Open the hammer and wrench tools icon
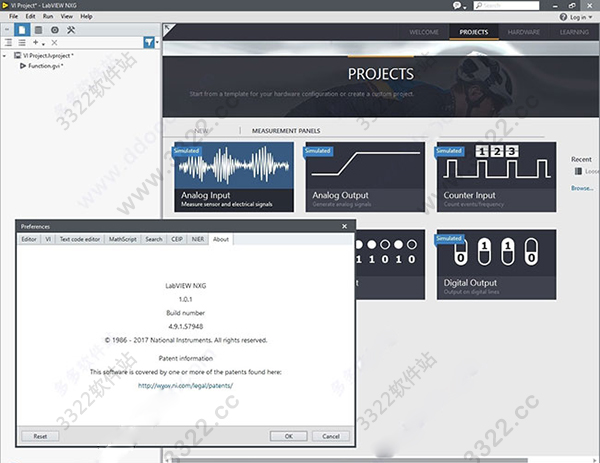Viewport: 600px width, 463px height. (x=71, y=30)
